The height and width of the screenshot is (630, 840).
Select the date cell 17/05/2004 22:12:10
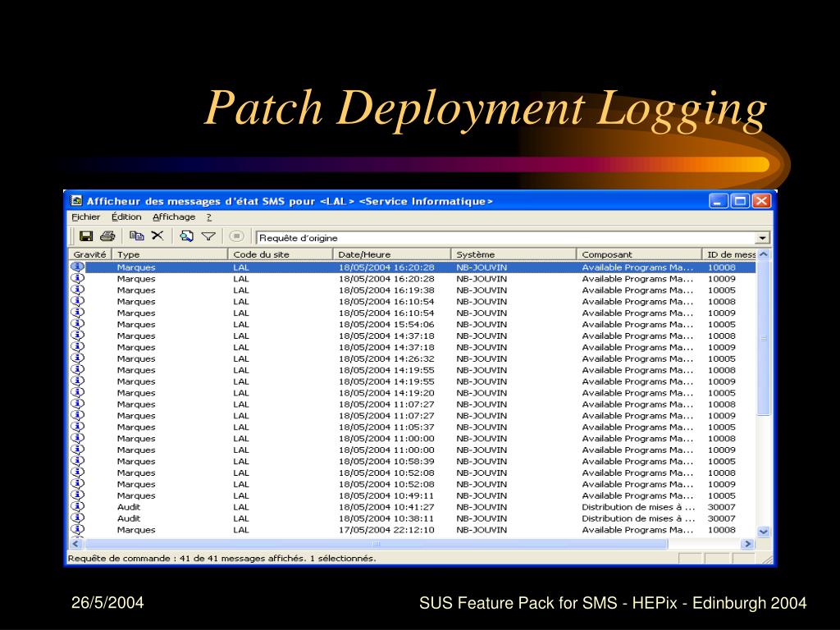[x=386, y=530]
